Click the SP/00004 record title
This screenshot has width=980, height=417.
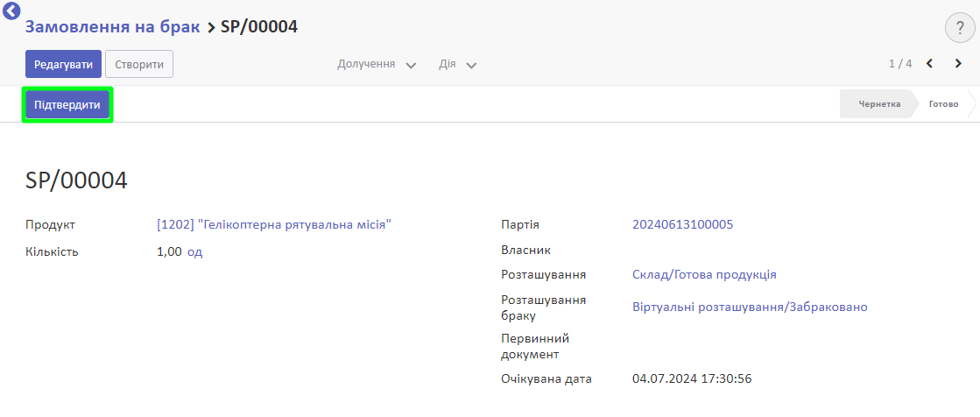click(76, 180)
